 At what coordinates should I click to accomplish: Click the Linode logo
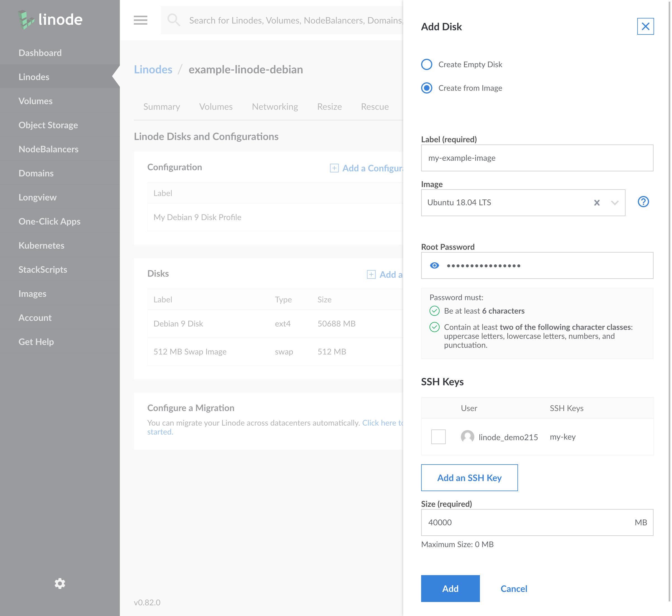coord(50,20)
